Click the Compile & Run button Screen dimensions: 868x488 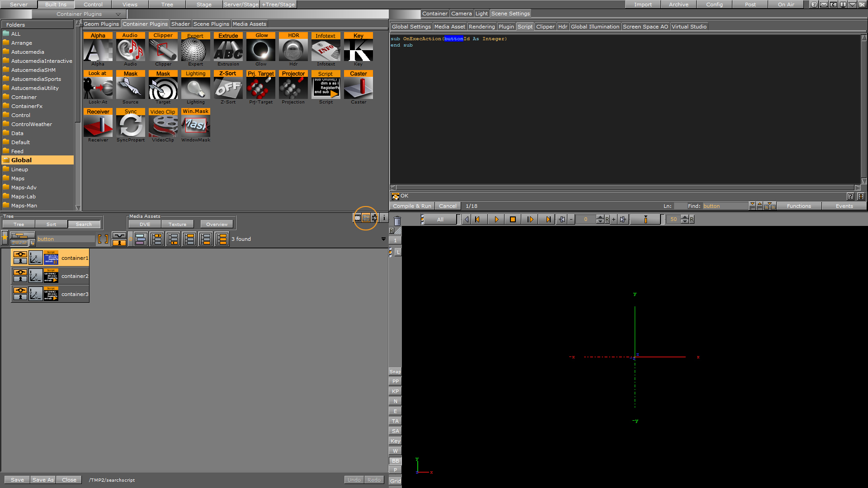pos(413,206)
